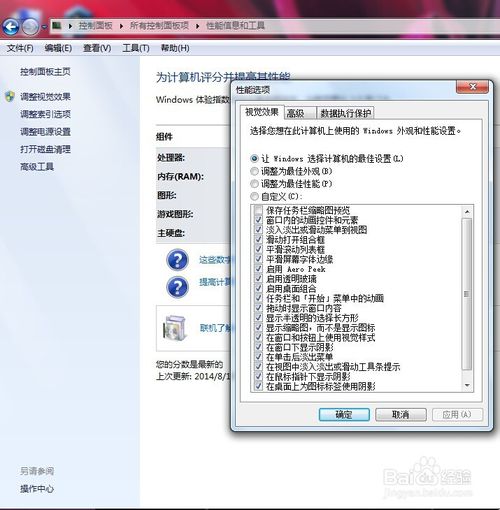The width and height of the screenshot is (500, 510).
Task: Toggle 任务栏和「开始」菜单中的动画 checkbox
Action: click(x=258, y=298)
